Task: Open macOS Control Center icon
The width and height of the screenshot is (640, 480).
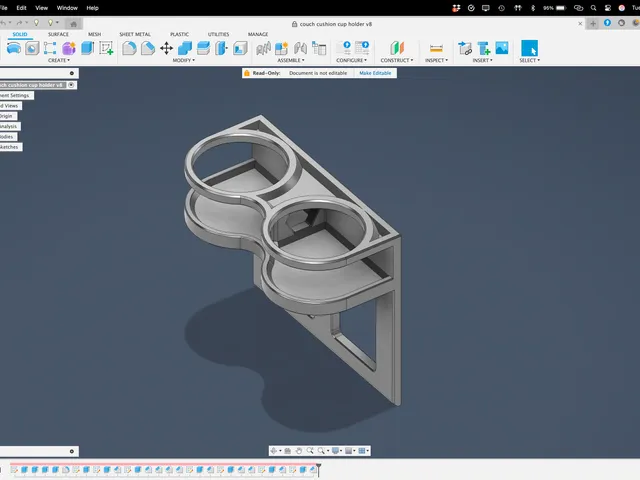Action: (x=608, y=8)
